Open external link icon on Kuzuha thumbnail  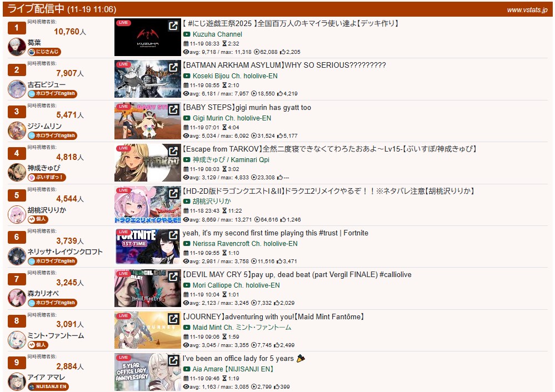coord(173,26)
